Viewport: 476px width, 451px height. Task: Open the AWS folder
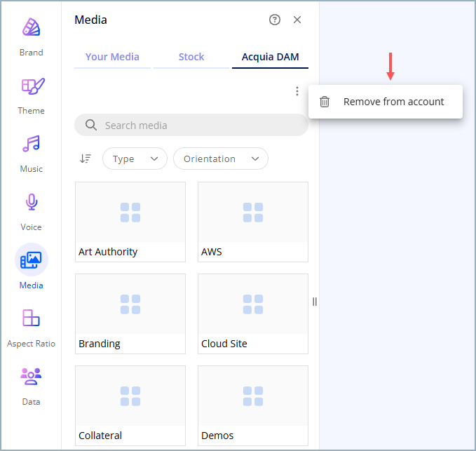coord(253,222)
